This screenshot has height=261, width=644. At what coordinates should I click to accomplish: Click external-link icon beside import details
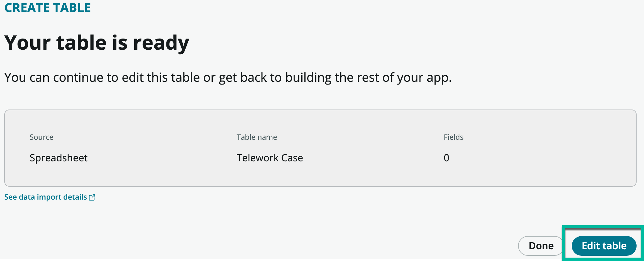92,197
